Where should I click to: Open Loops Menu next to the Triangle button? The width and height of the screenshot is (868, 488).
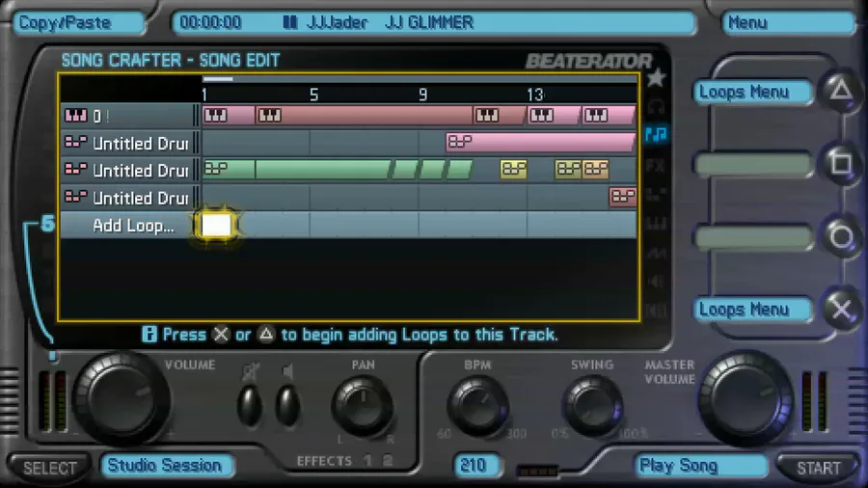[x=751, y=92]
